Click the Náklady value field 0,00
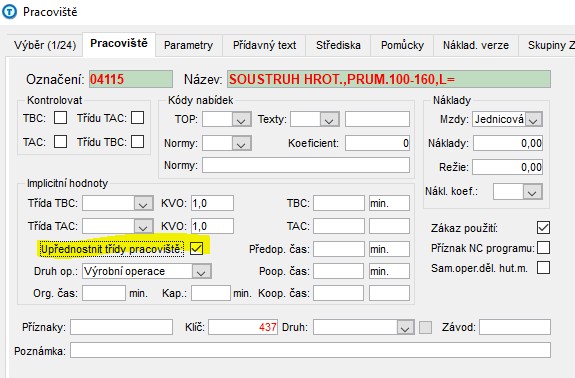 tap(508, 143)
